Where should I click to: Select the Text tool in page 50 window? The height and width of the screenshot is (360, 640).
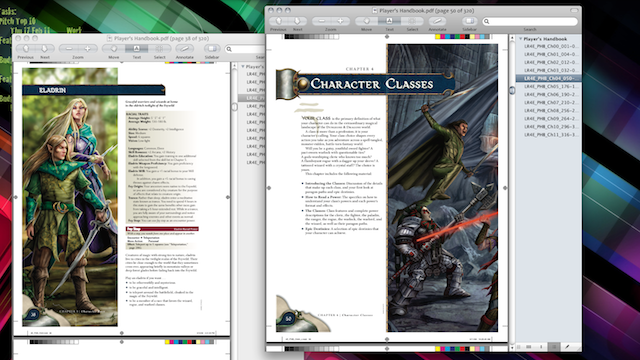pos(389,21)
